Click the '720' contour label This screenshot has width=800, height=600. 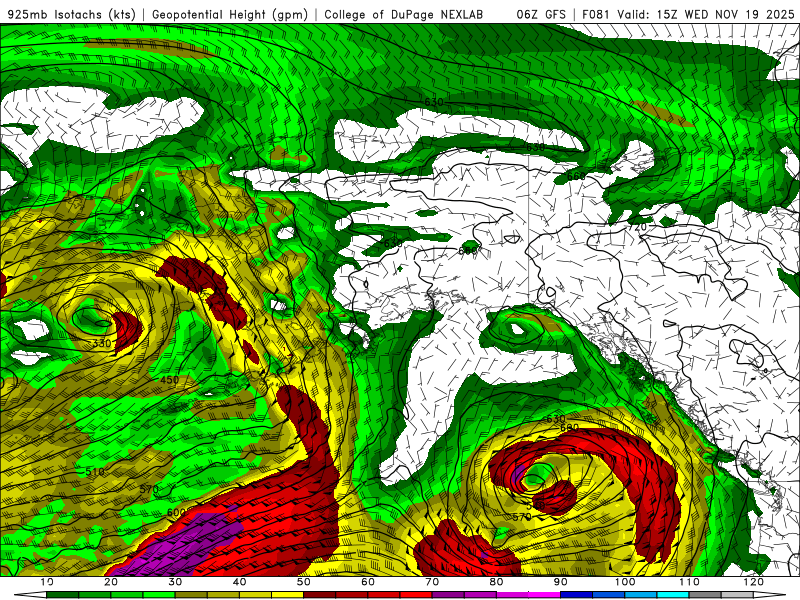click(x=637, y=227)
